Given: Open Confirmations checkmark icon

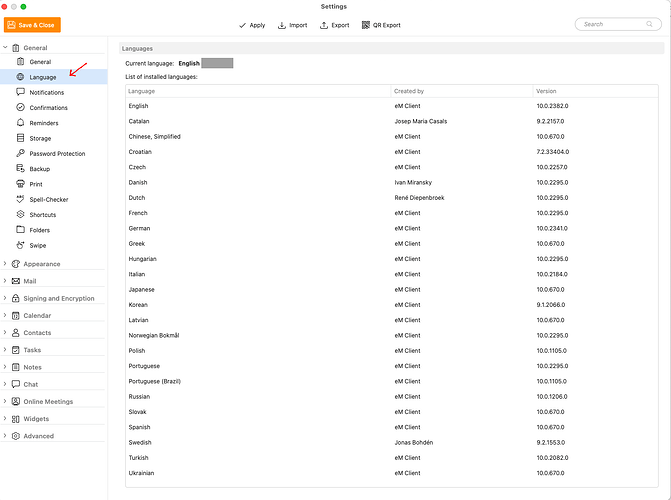Looking at the screenshot, I should click(20, 107).
